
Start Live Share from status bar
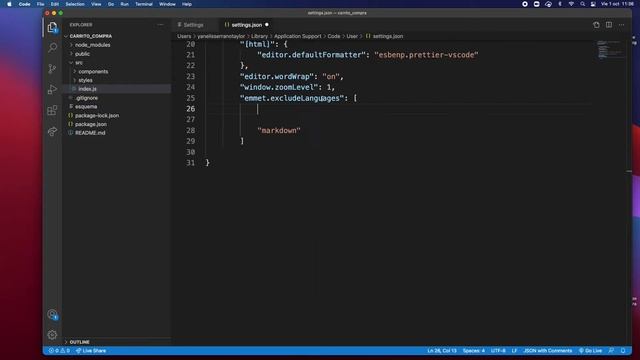tap(91, 351)
